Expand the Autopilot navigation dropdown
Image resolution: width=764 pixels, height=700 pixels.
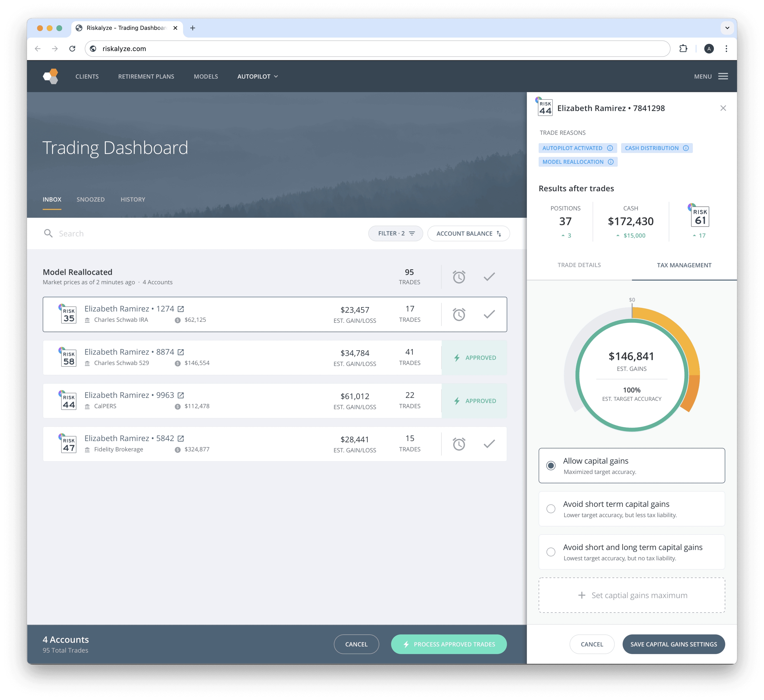tap(258, 77)
